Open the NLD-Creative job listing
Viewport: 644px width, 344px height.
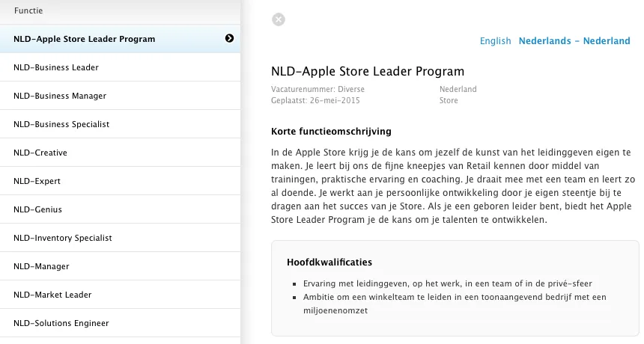click(x=120, y=153)
